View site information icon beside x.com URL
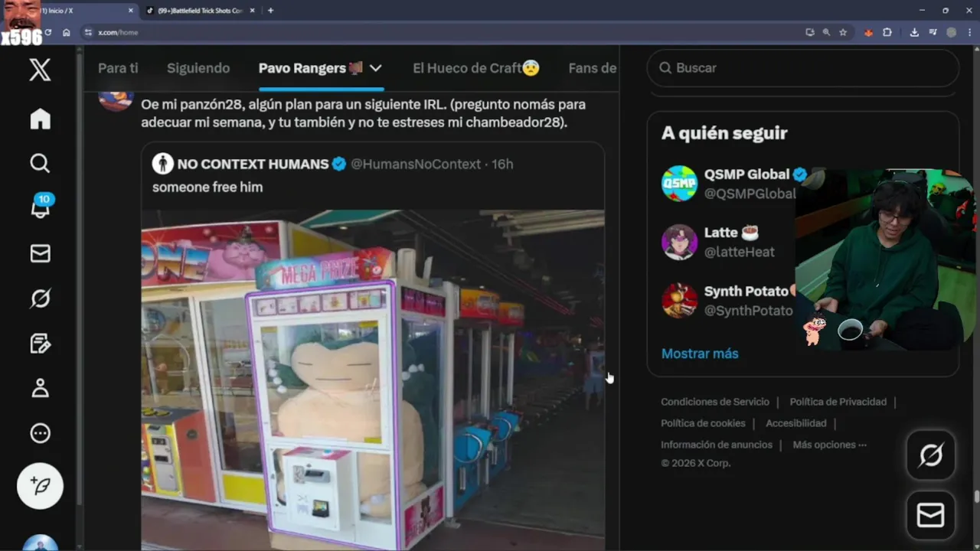The image size is (980, 551). click(x=88, y=32)
